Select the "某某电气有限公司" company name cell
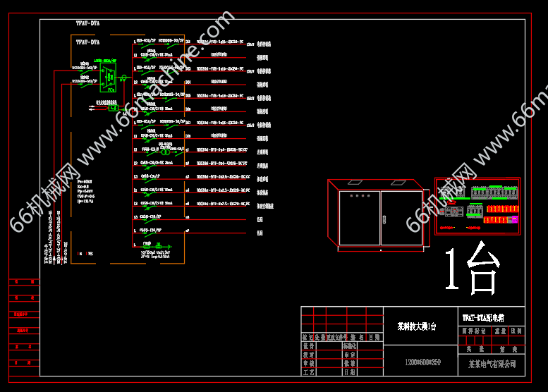The image size is (548, 392). coord(492,364)
